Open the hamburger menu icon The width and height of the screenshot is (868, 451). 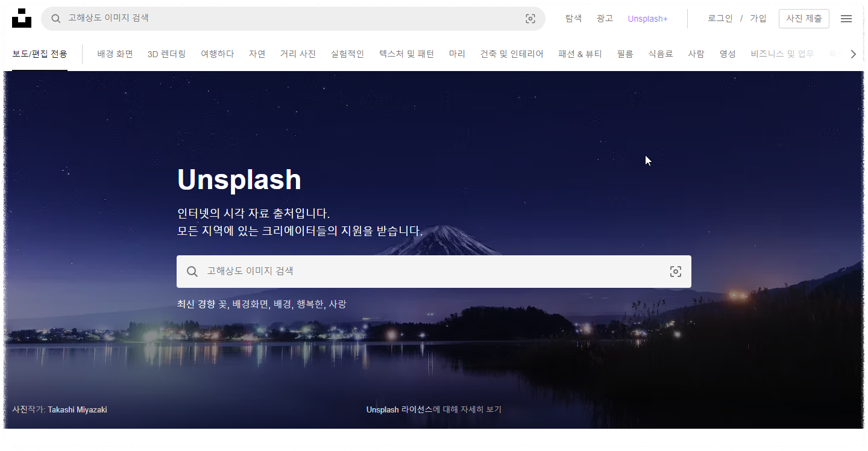tap(846, 19)
